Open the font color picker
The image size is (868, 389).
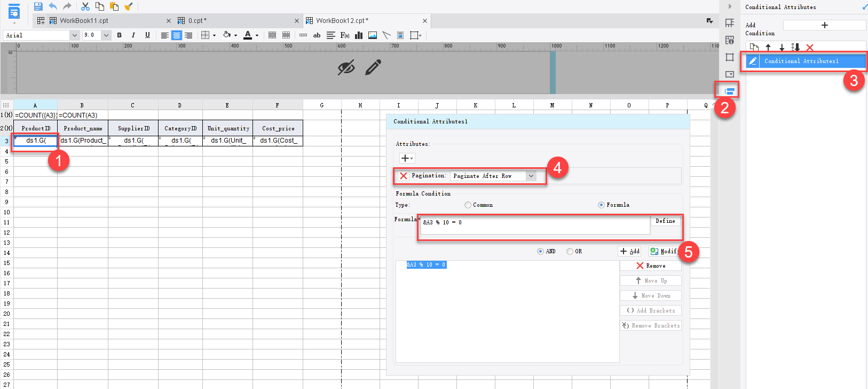point(248,35)
